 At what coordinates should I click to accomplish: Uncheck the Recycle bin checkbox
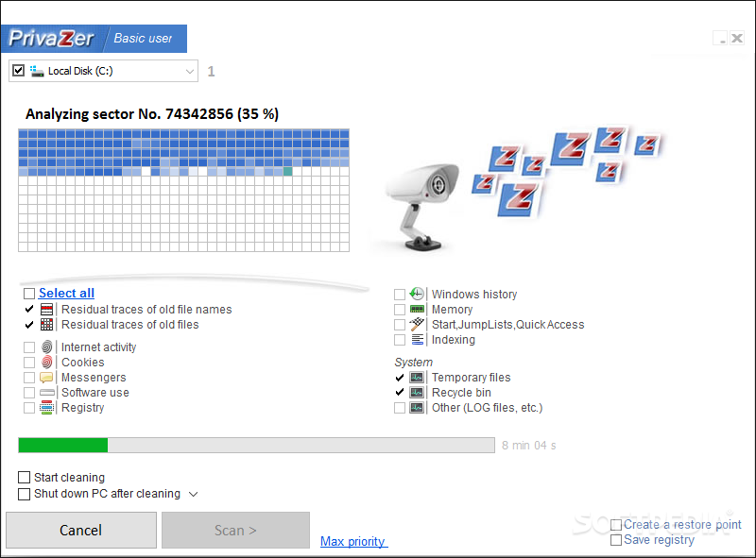click(400, 392)
